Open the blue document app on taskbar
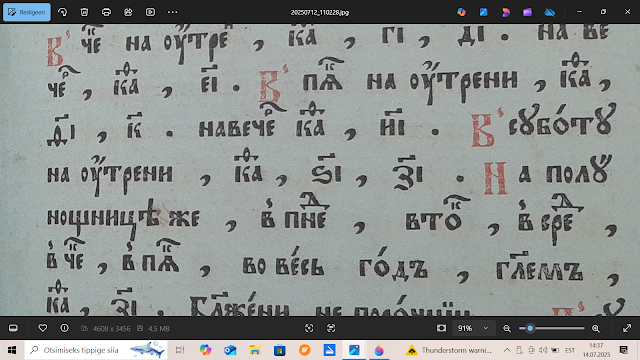Screen dimensions: 640x360 pos(329,350)
